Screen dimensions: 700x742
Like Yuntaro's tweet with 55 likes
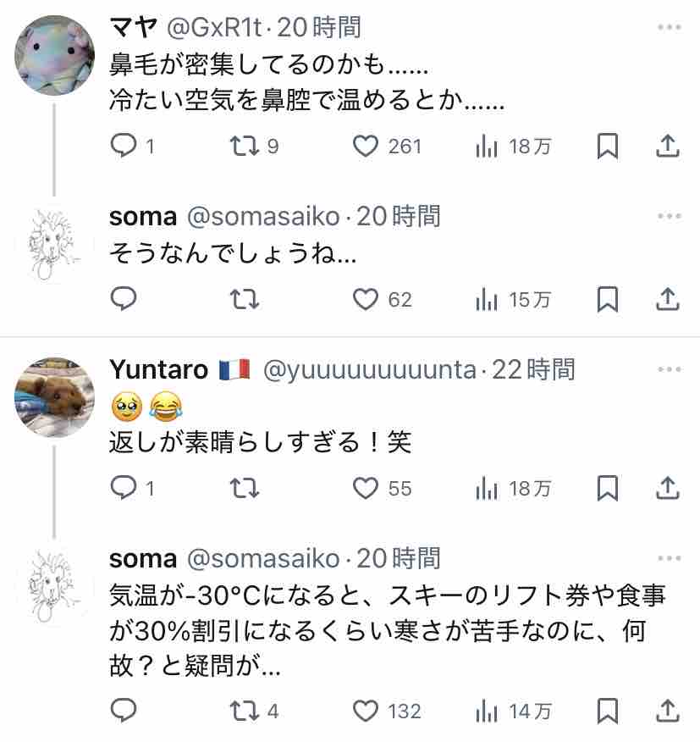(365, 488)
